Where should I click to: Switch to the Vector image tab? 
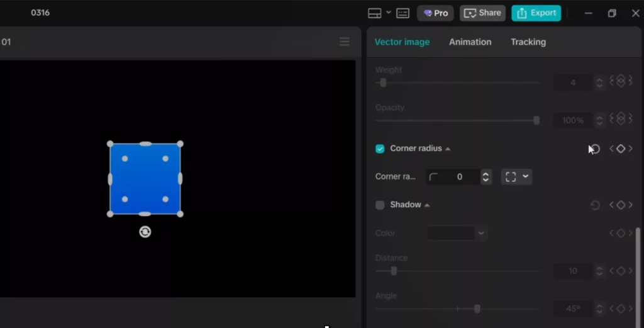402,42
